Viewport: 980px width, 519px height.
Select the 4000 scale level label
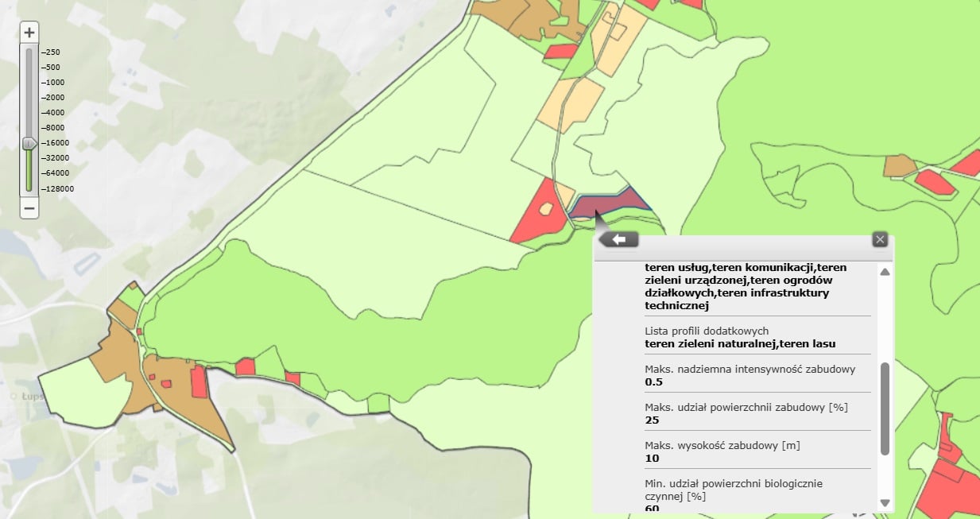[x=55, y=113]
